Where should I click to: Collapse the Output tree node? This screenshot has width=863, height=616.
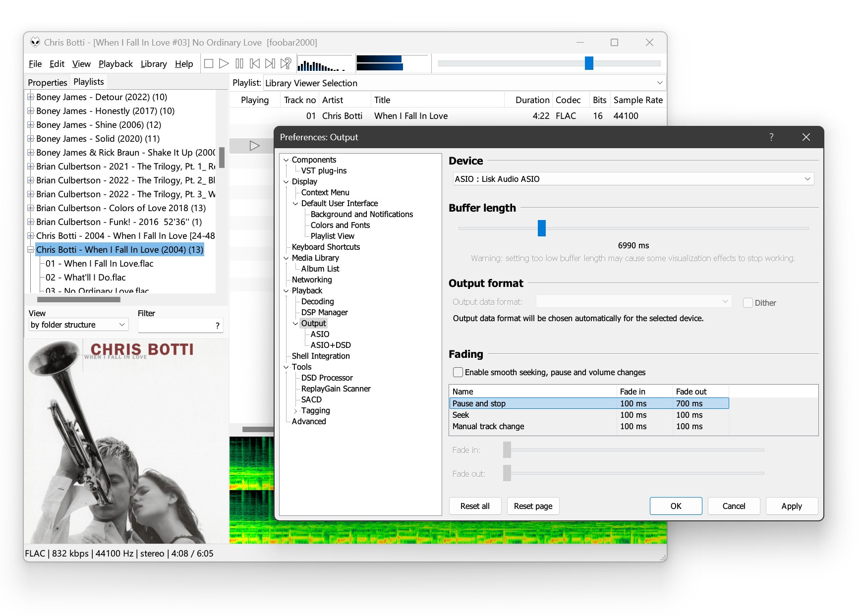coord(295,324)
